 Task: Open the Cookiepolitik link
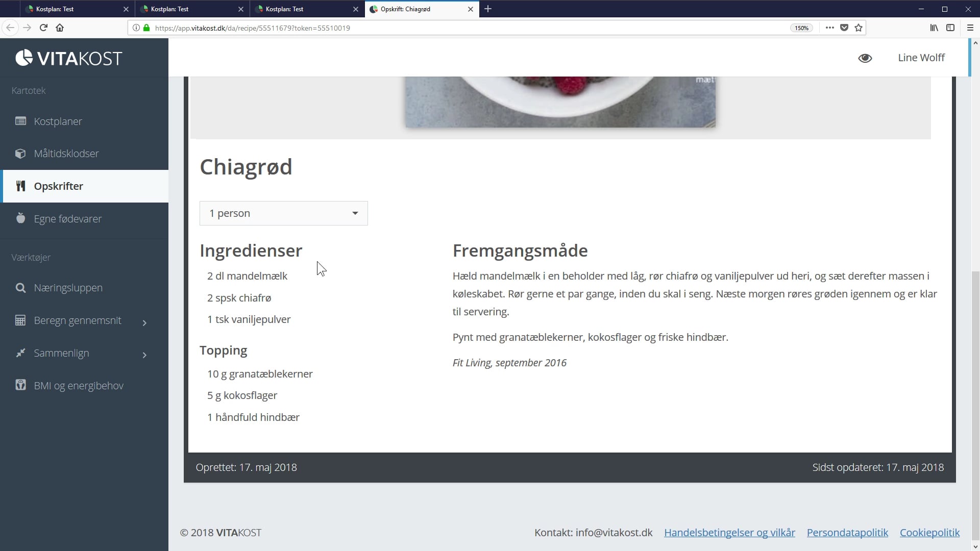point(929,533)
